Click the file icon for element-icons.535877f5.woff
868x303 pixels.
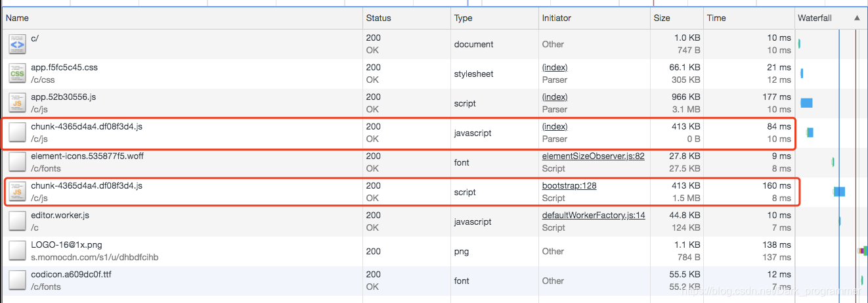click(x=17, y=162)
